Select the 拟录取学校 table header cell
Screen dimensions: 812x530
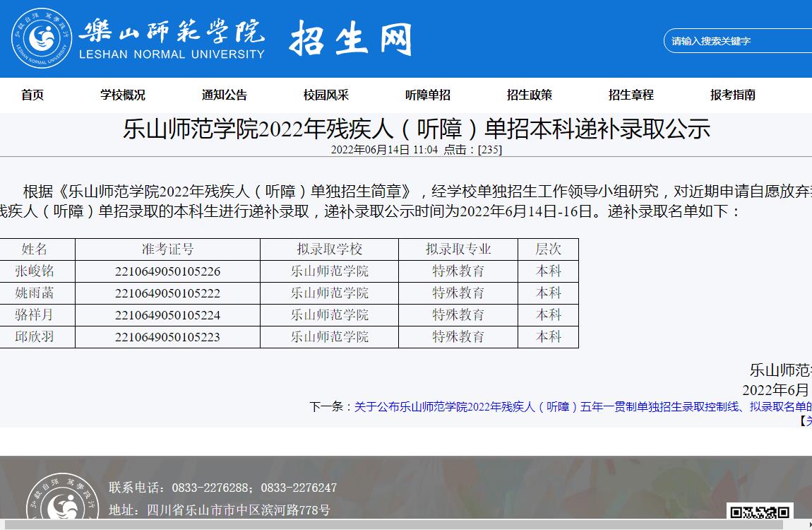point(329,249)
